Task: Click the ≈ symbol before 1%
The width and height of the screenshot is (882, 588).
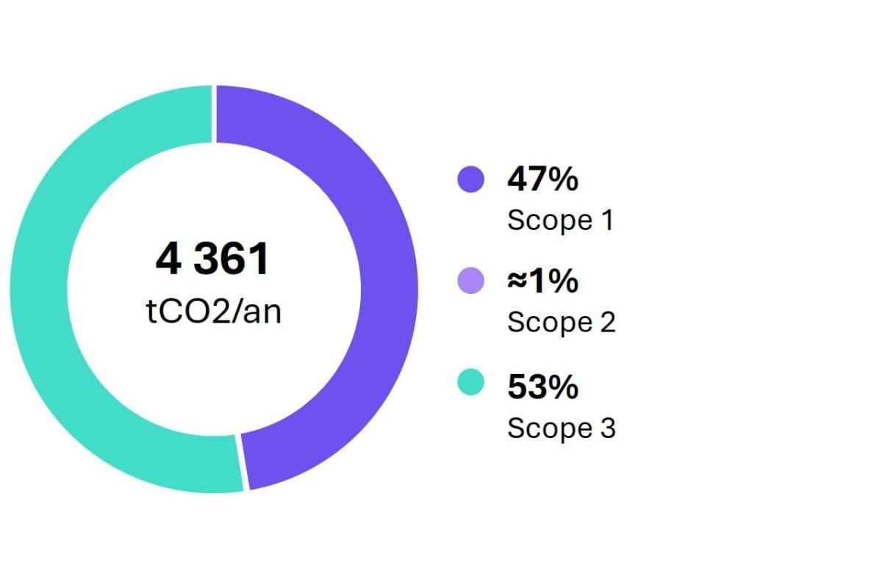Action: point(517,282)
